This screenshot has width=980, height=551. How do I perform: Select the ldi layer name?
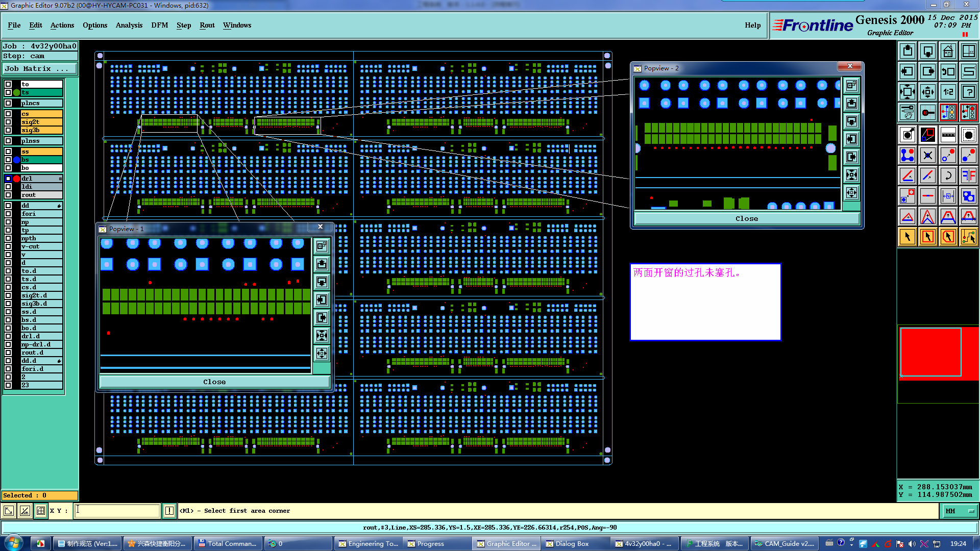[41, 187]
